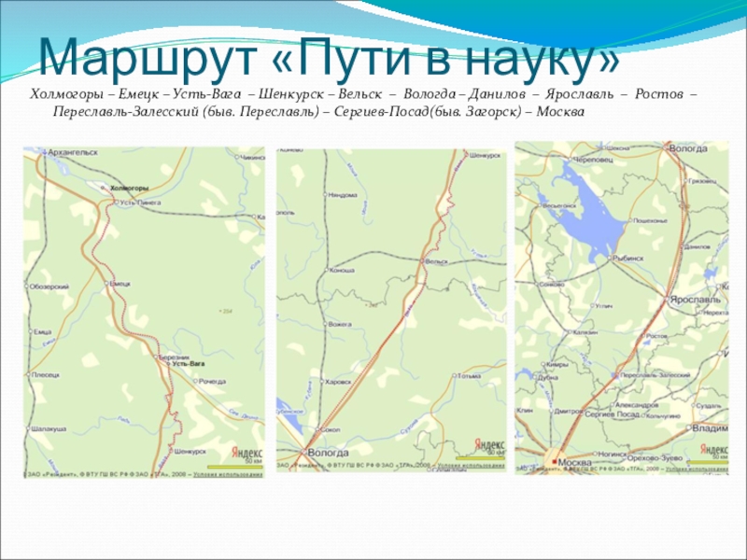The image size is (747, 560).
Task: Select the middle map from Шенкурск to Вологда
Action: pyautogui.click(x=391, y=310)
